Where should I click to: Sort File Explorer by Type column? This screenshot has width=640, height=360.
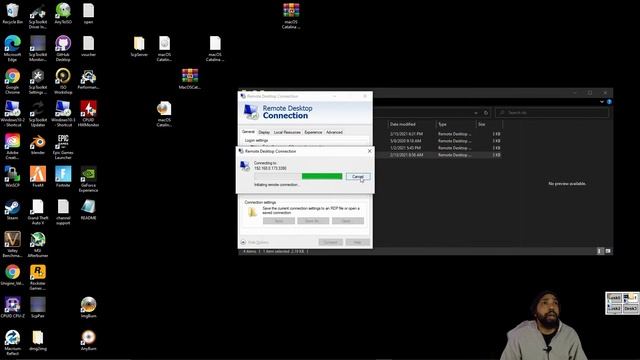pyautogui.click(x=455, y=124)
